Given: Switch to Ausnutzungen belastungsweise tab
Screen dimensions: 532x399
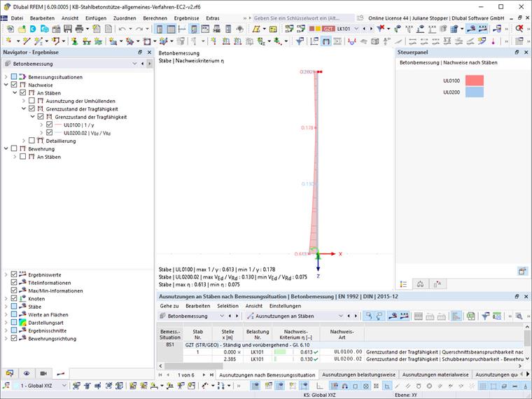Looking at the screenshot, I should (358, 374).
